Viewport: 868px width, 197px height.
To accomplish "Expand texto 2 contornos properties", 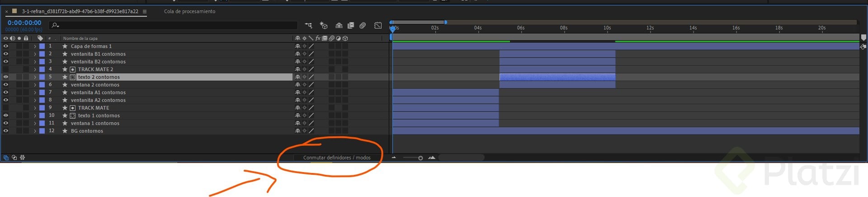I will point(35,77).
